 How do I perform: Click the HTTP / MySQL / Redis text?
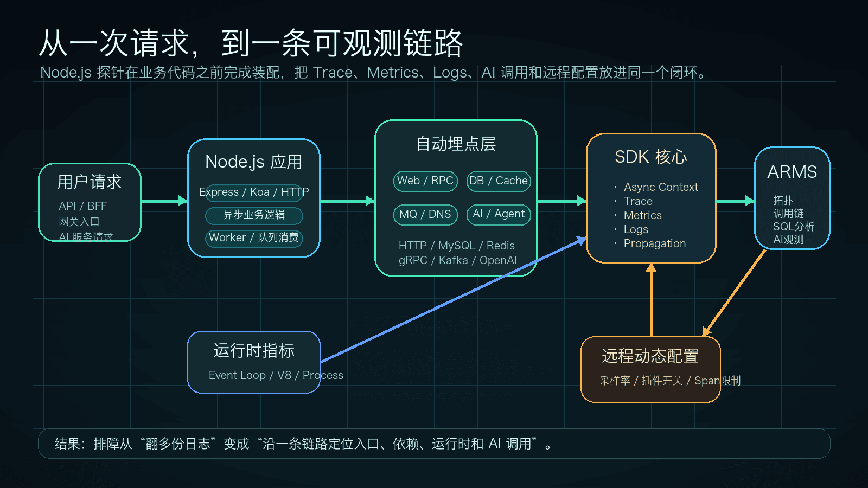456,246
